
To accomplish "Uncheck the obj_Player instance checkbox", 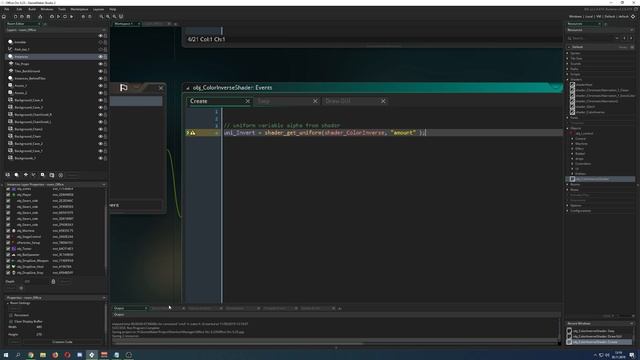I will [x=8, y=195].
